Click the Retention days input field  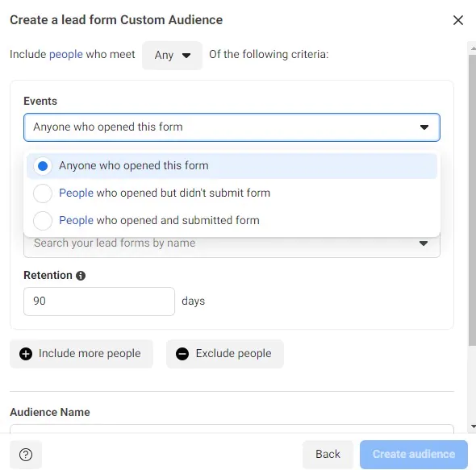pyautogui.click(x=99, y=302)
